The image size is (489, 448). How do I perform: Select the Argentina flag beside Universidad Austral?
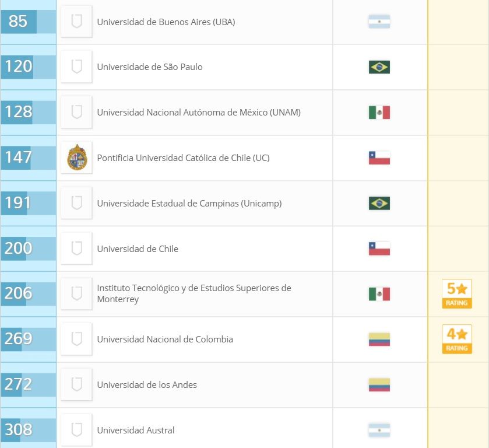[379, 430]
